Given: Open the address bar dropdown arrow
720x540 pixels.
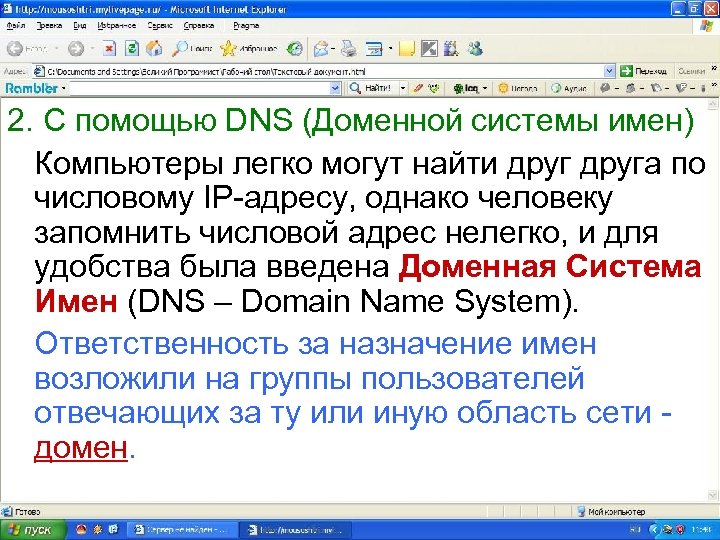Looking at the screenshot, I should pyautogui.click(x=609, y=71).
